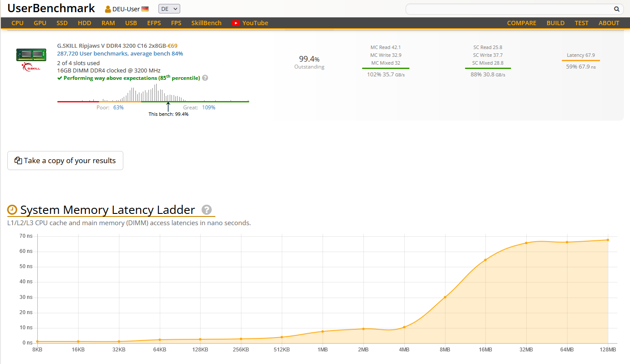This screenshot has height=364, width=630.
Task: Go to the EFPS section
Action: pyautogui.click(x=154, y=23)
